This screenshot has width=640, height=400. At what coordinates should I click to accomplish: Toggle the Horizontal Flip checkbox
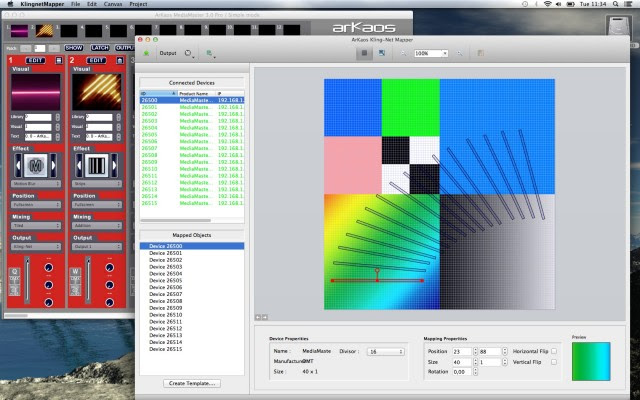(554, 351)
